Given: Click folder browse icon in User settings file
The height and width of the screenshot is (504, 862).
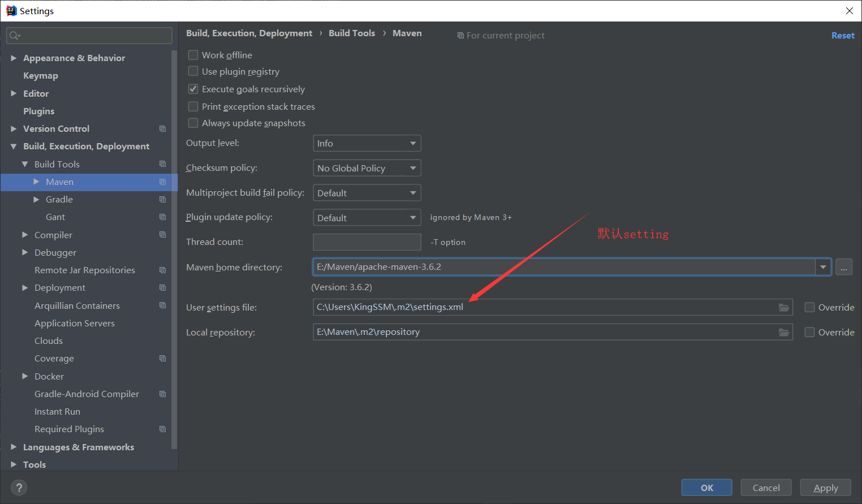Looking at the screenshot, I should point(784,307).
